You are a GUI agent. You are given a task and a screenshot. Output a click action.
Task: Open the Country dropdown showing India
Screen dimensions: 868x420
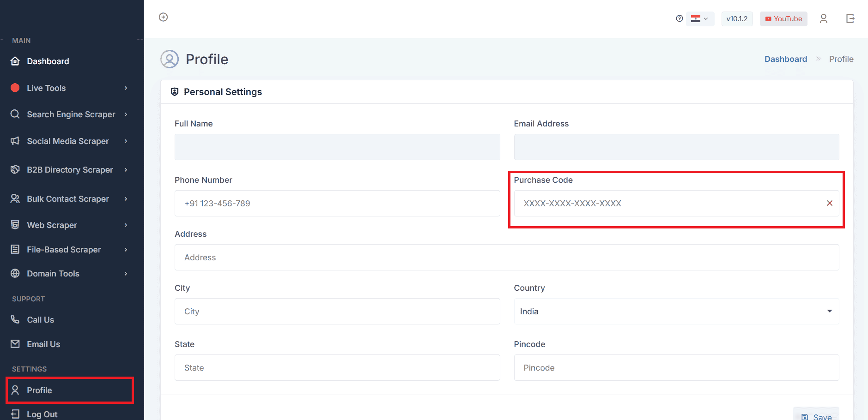tap(676, 311)
